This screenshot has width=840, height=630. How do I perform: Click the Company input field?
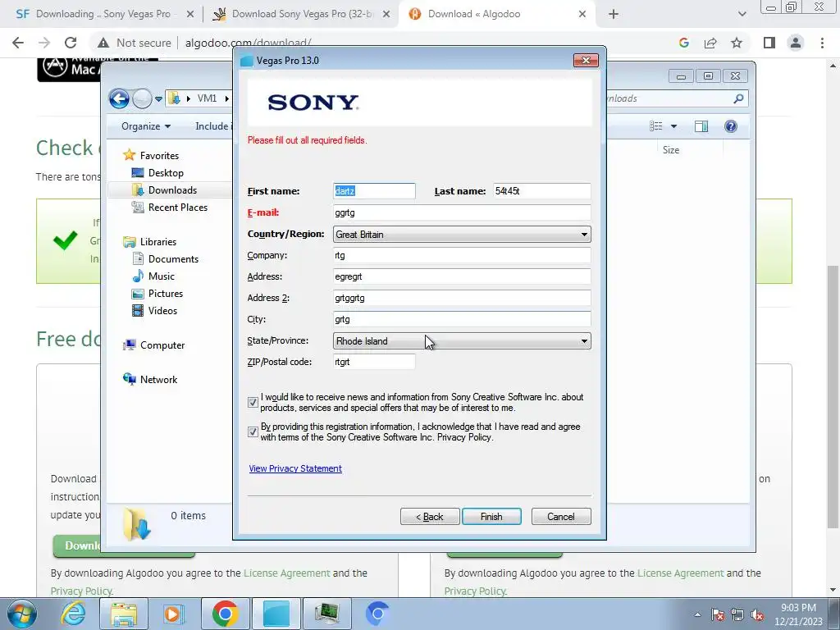coord(462,255)
